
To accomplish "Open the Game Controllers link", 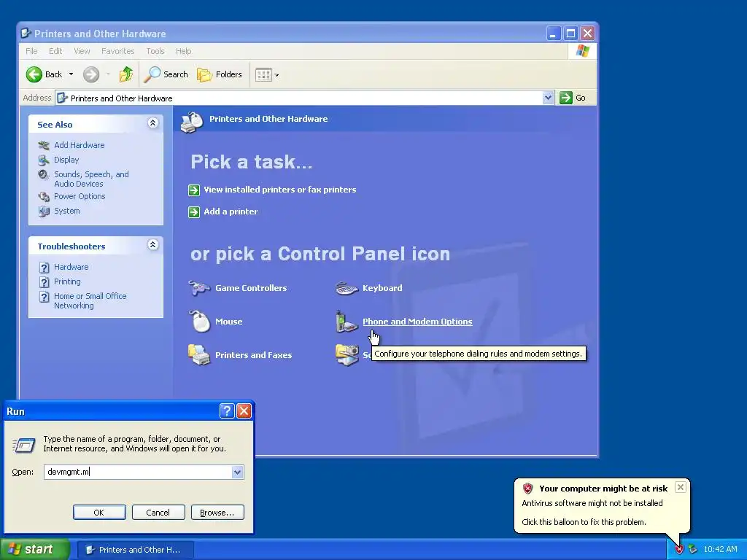I will click(251, 288).
